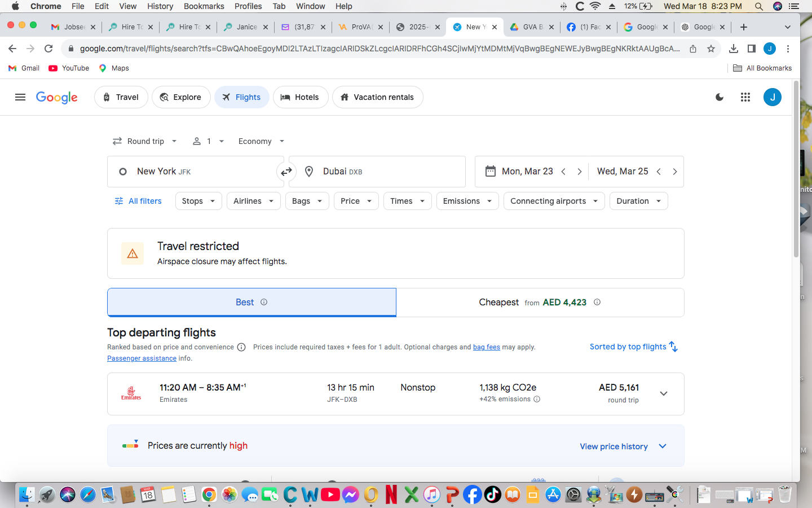The image size is (812, 508).
Task: Open Spotlight search in the menu bar
Action: pyautogui.click(x=759, y=6)
